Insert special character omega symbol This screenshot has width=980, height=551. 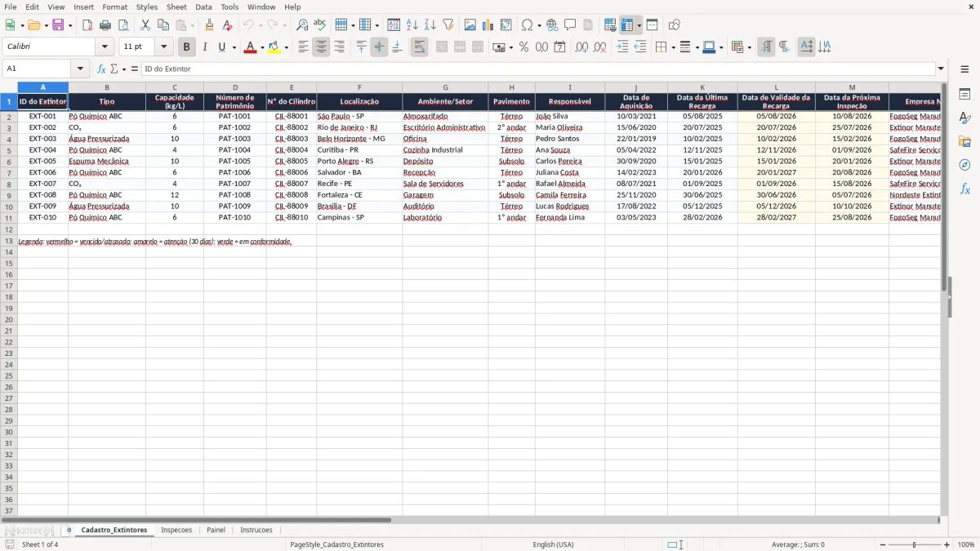pos(527,25)
